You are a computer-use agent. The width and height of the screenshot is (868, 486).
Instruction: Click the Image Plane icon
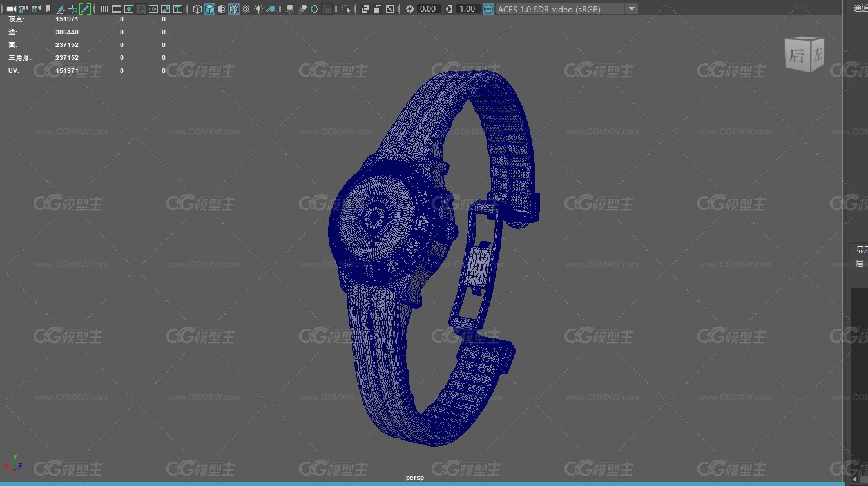tap(61, 9)
